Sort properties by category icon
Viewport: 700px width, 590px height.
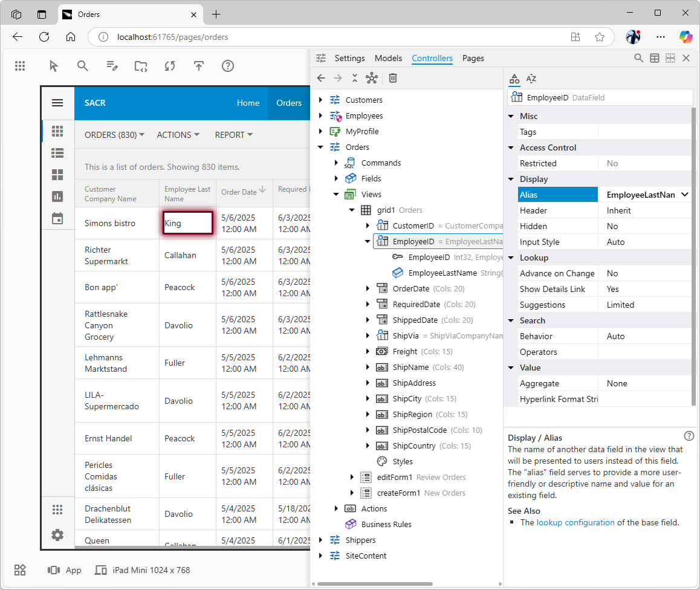click(x=514, y=79)
